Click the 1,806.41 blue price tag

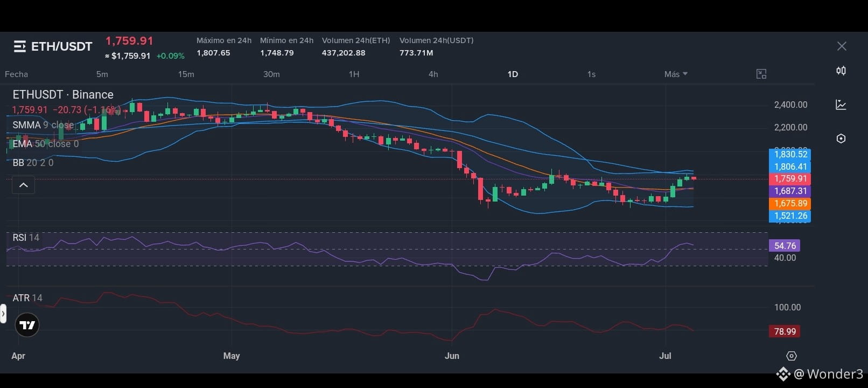790,167
